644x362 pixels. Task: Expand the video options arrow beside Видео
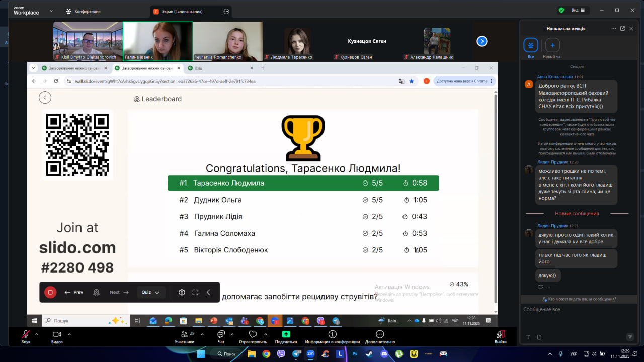point(69,334)
